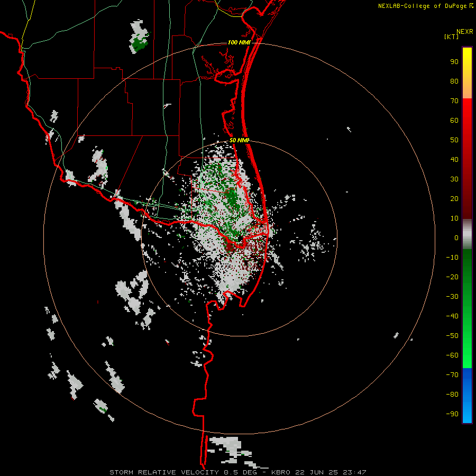Click the 50 value on the velocity scale
This screenshot has height=476, width=476.
pos(454,140)
